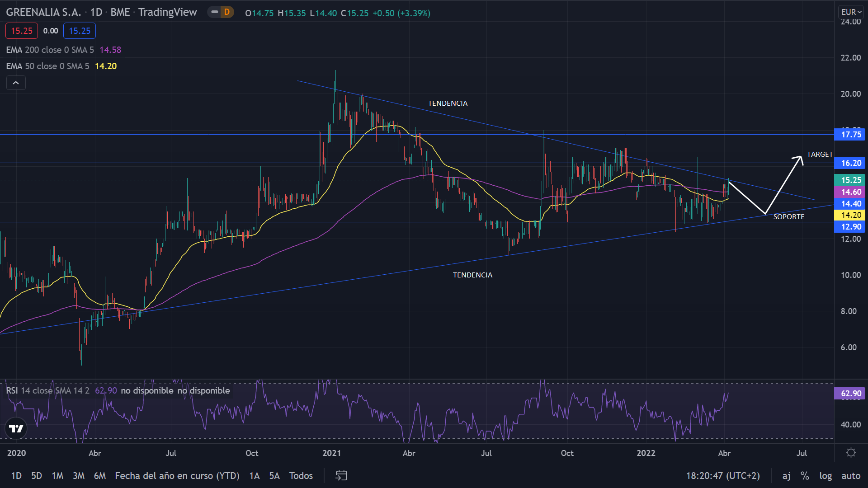Click the orange D session indicator
The height and width of the screenshot is (488, 868).
tap(227, 12)
